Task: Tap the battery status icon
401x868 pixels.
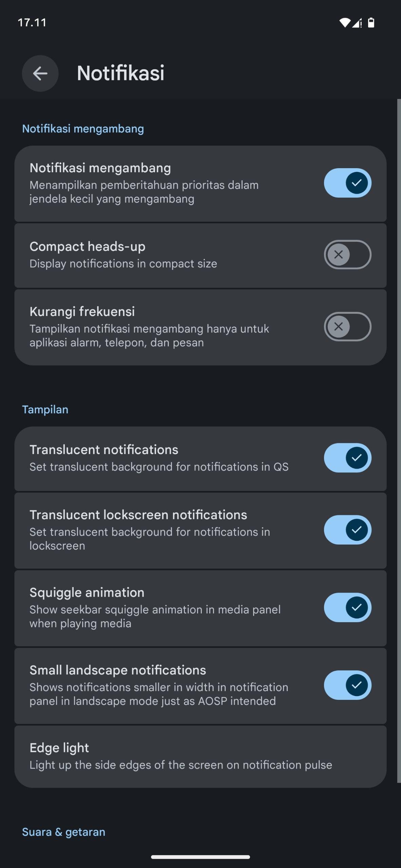Action: tap(371, 23)
